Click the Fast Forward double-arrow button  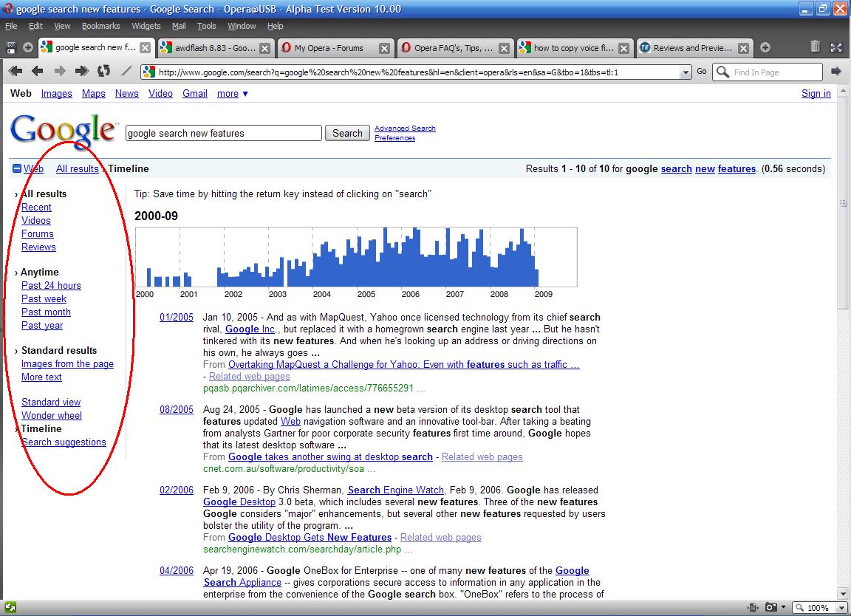click(x=81, y=71)
